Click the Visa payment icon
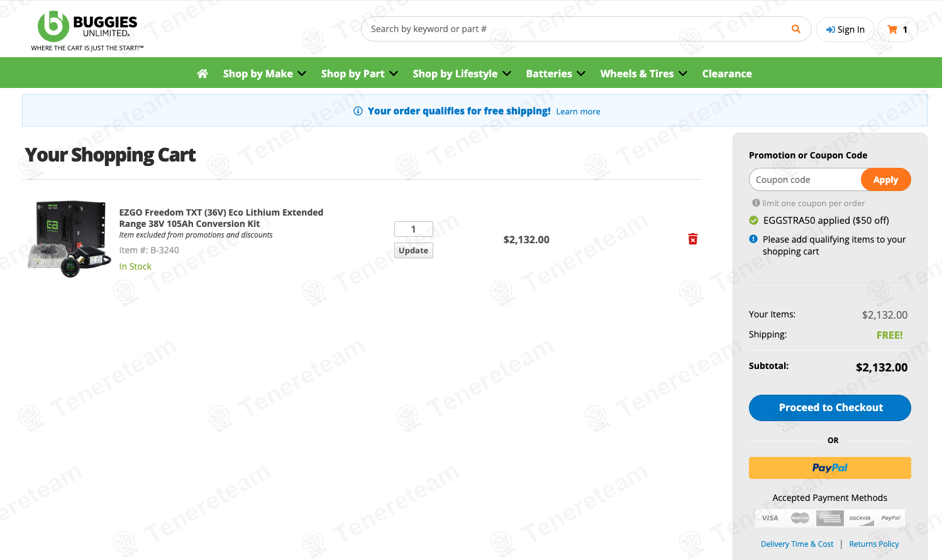The width and height of the screenshot is (942, 560). coord(770,518)
